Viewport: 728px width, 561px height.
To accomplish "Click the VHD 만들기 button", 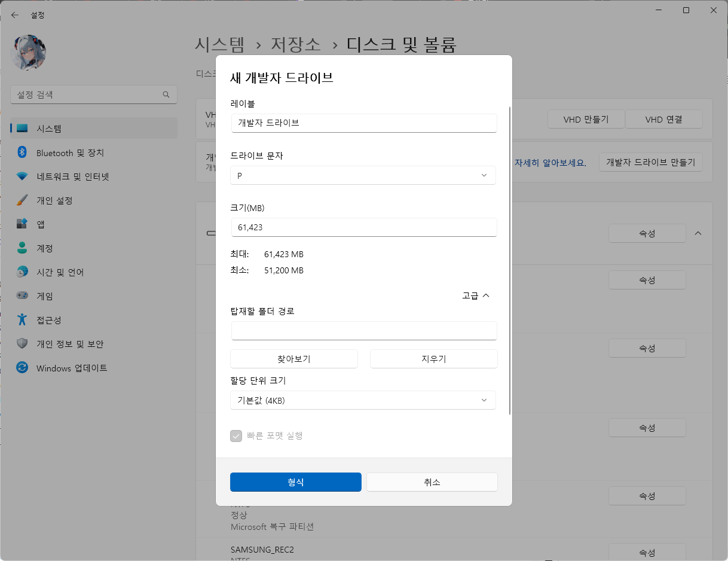I will (586, 119).
